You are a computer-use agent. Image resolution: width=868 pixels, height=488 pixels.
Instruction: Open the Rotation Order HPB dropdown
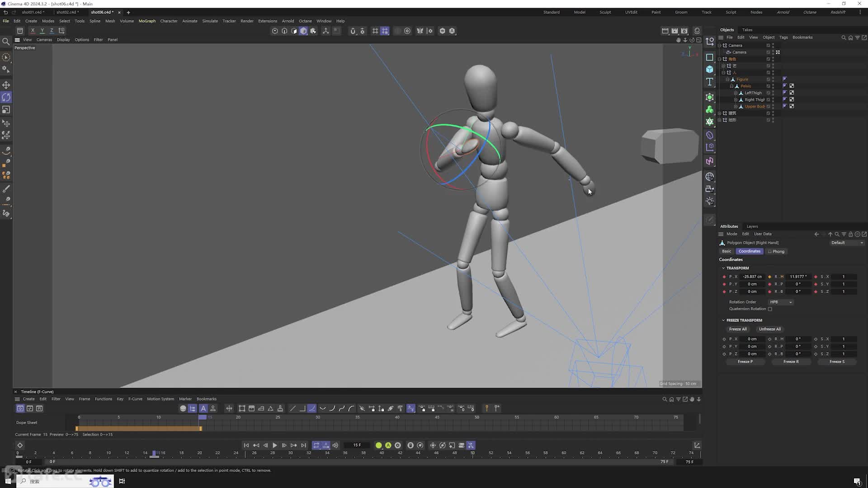pyautogui.click(x=781, y=302)
